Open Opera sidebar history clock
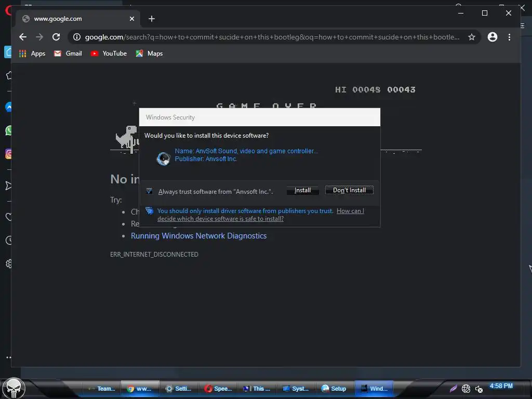Viewport: 532px width, 399px height. 9,241
